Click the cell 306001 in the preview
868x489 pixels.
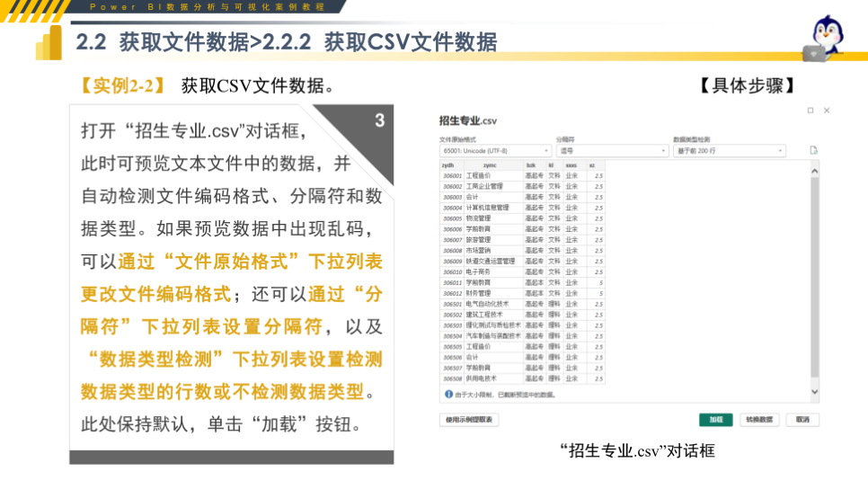point(452,176)
